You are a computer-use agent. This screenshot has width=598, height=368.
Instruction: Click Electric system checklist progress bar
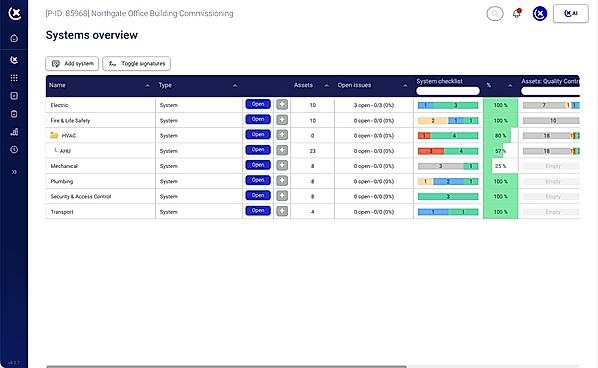click(x=448, y=105)
